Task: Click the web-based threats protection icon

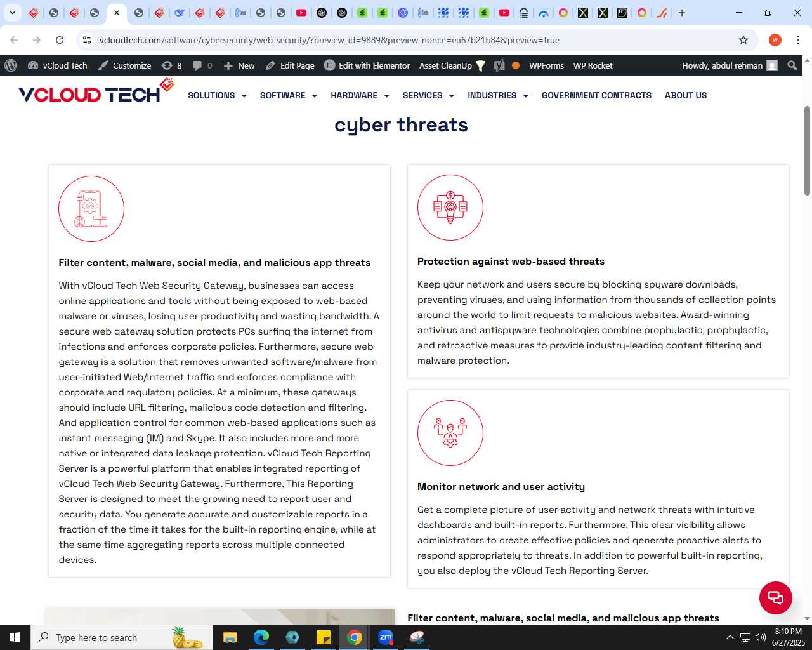Action: pos(450,208)
